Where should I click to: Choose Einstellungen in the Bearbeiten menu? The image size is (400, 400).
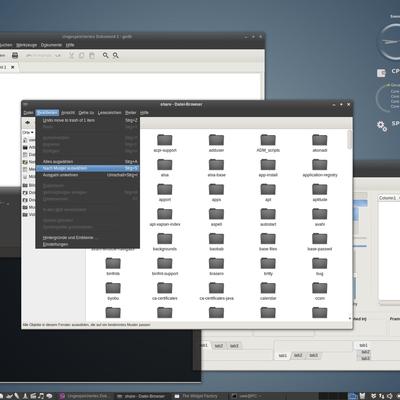88,244
